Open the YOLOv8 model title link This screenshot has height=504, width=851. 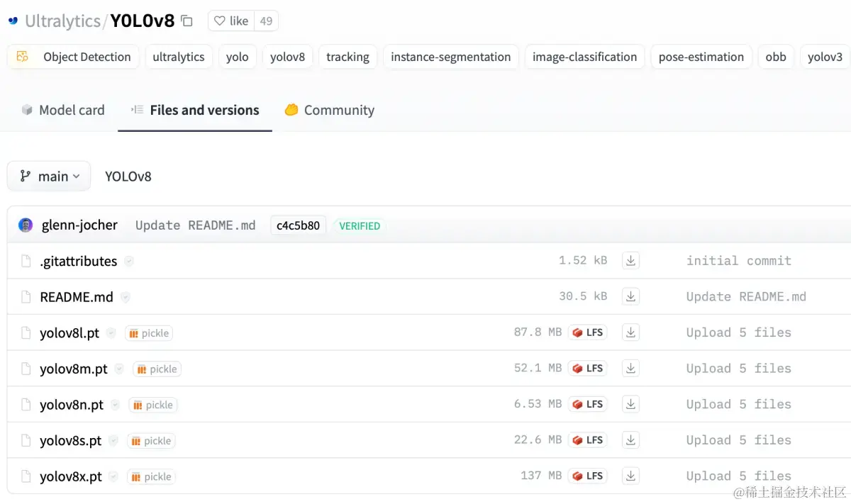click(x=143, y=21)
